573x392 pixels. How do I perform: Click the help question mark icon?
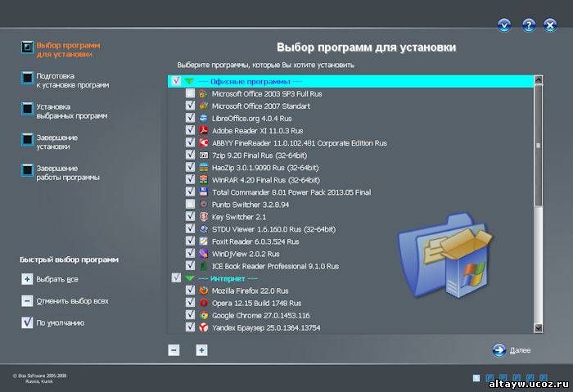point(529,25)
